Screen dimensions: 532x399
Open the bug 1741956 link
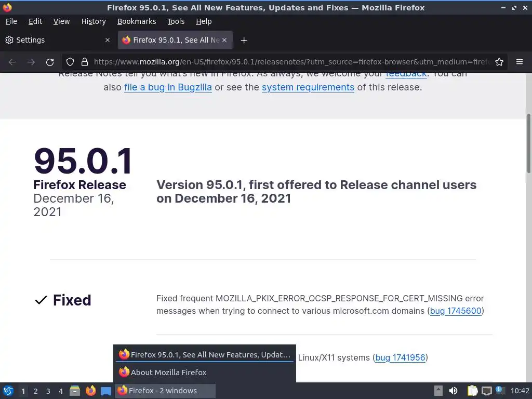coord(400,357)
